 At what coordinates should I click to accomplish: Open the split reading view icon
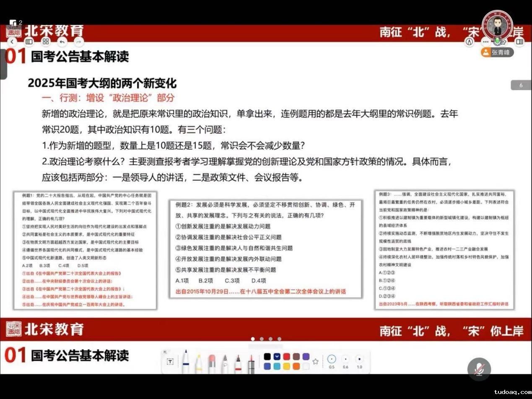pos(519,41)
